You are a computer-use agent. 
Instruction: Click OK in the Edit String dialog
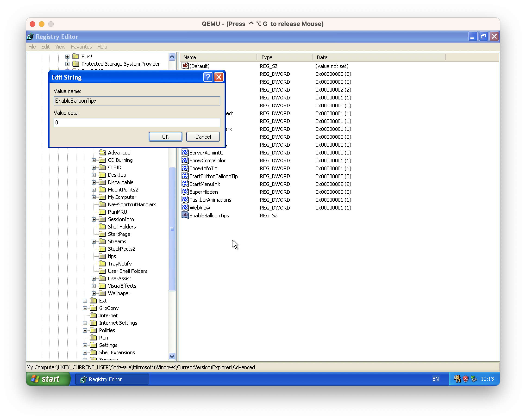(165, 136)
